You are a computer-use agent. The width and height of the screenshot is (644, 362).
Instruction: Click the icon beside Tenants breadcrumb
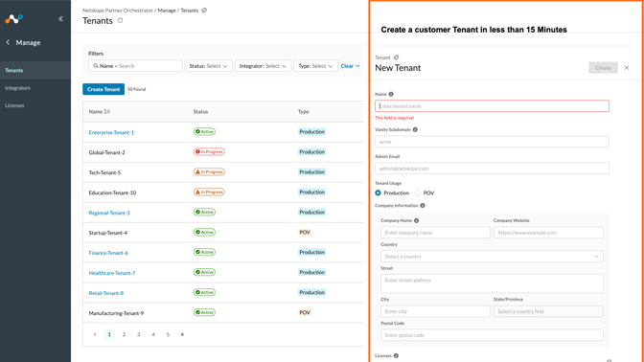204,11
